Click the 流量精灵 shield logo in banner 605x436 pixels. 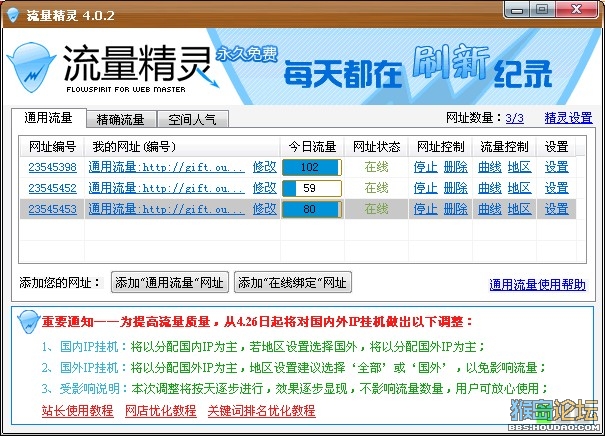[x=32, y=68]
